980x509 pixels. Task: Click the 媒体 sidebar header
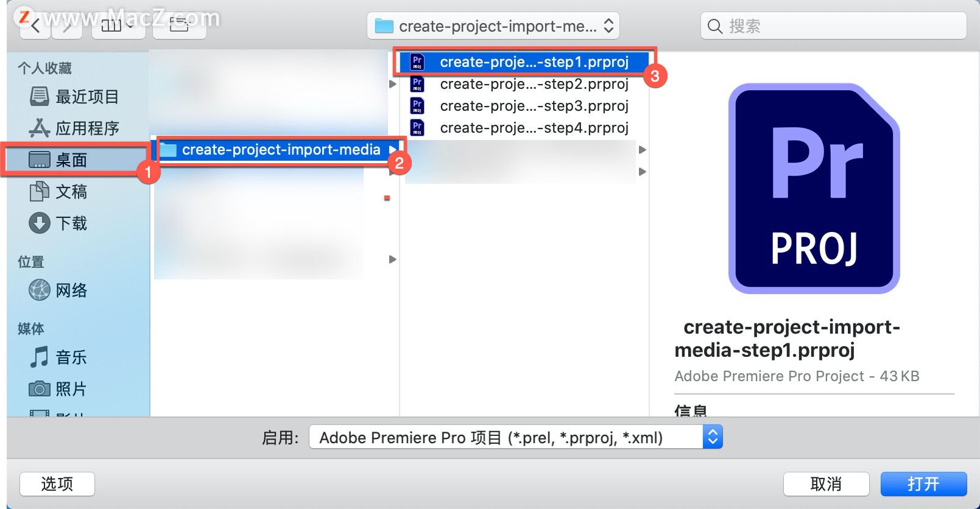(x=31, y=329)
